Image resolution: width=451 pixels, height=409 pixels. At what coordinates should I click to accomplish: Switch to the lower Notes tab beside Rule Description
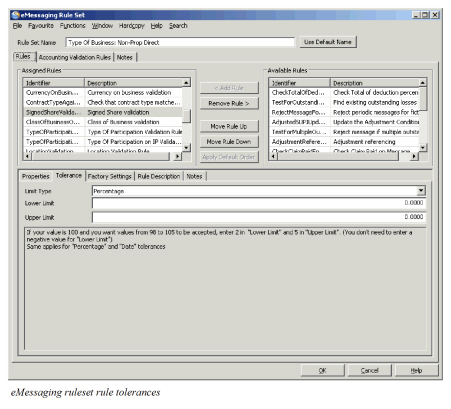click(x=194, y=176)
